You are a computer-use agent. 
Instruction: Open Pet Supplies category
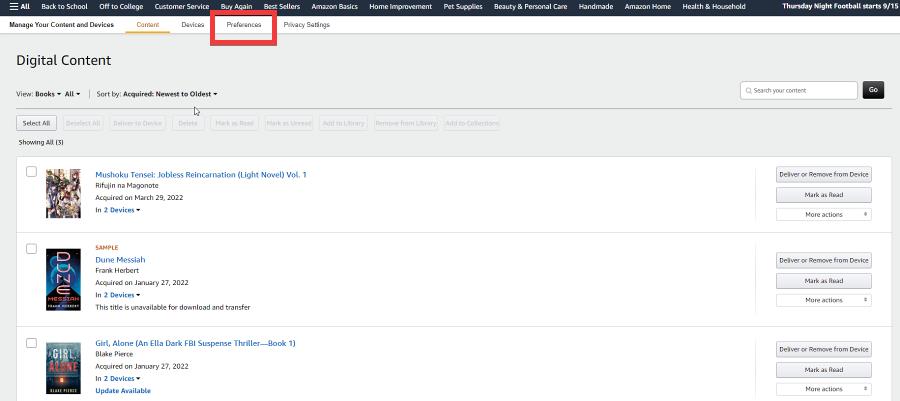(x=463, y=6)
